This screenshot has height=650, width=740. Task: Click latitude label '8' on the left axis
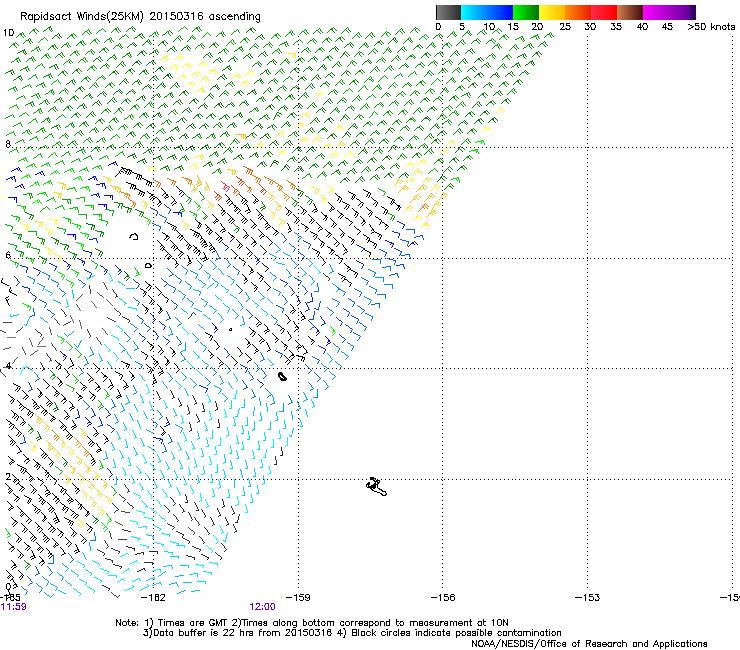[8, 144]
